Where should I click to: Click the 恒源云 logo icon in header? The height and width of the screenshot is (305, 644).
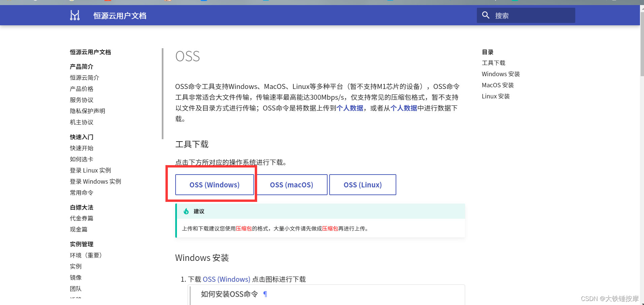coord(75,16)
